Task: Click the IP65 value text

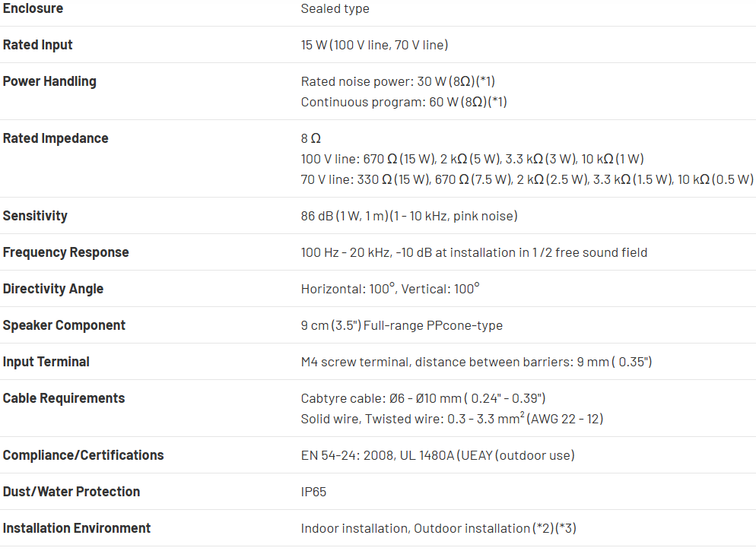Action: [x=314, y=492]
